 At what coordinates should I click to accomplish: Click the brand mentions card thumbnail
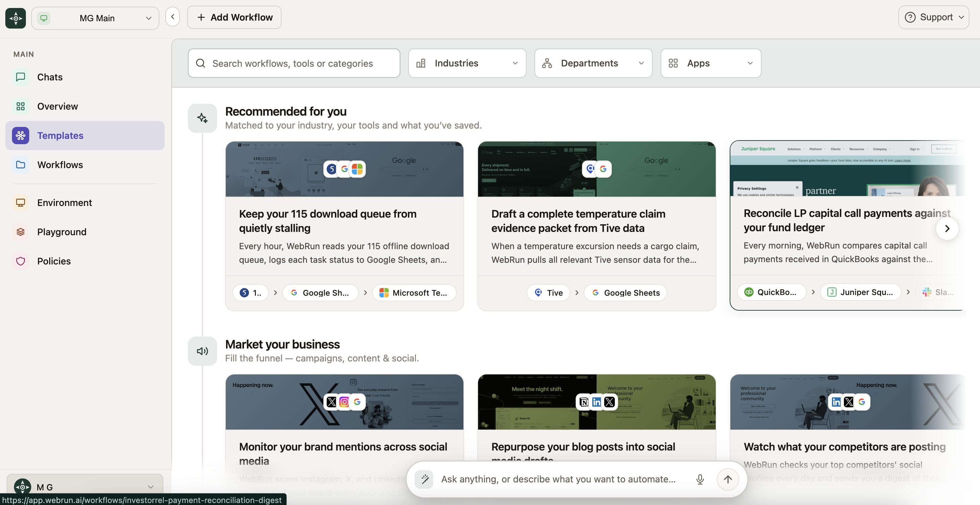(x=344, y=402)
